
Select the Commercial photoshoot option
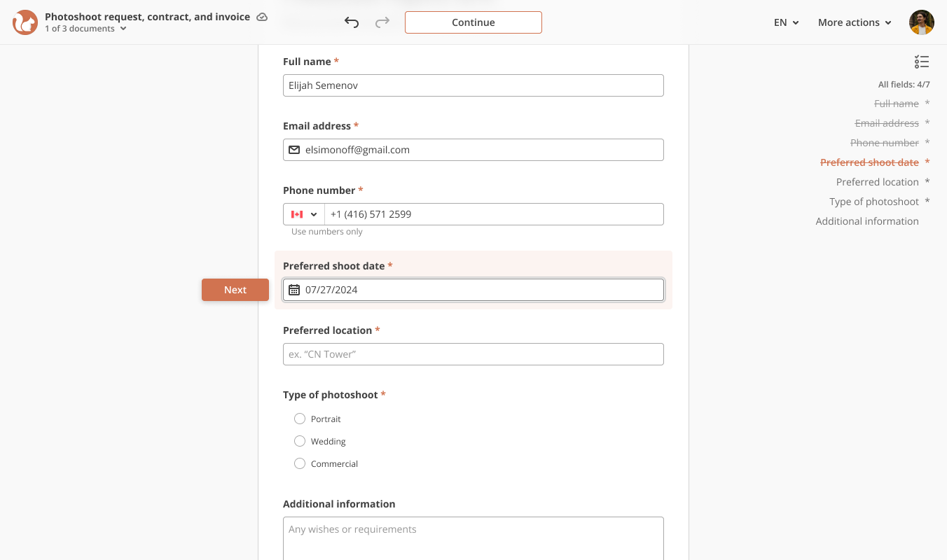tap(300, 463)
